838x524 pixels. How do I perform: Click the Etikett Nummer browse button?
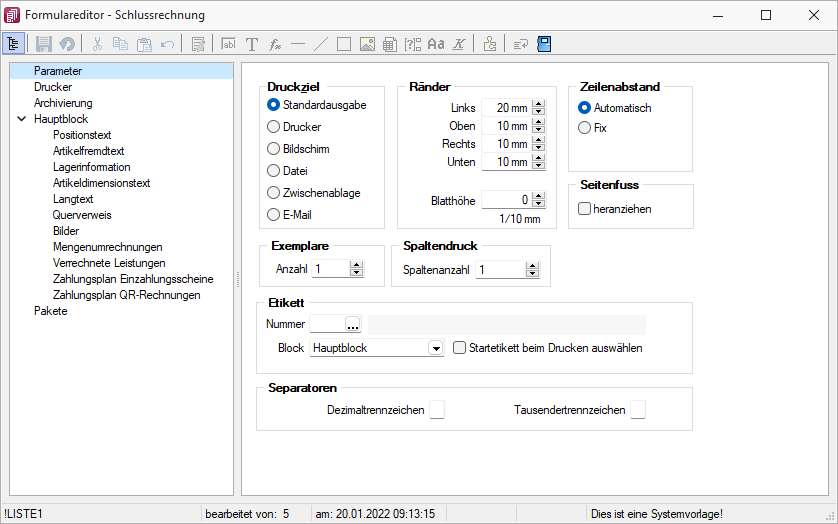click(352, 324)
